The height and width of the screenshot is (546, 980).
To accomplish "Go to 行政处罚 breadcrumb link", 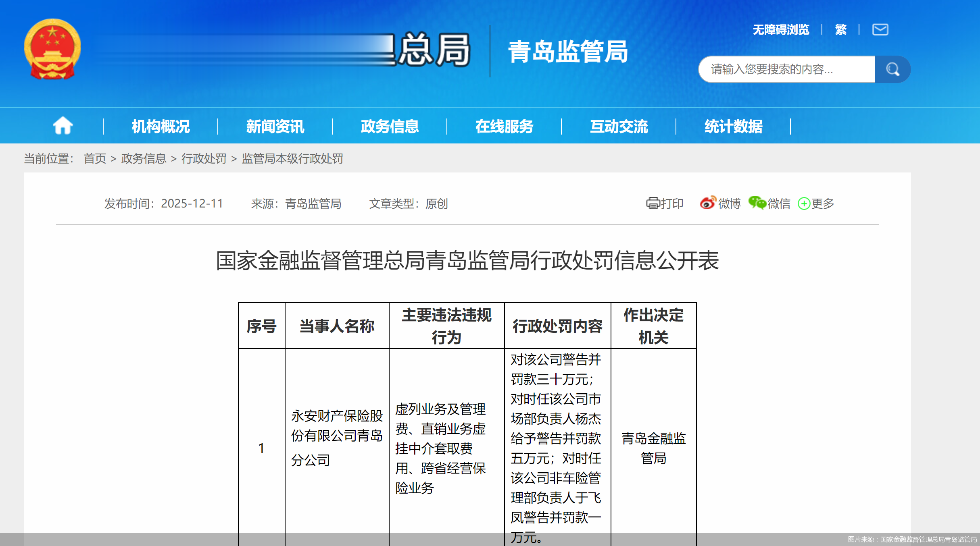I will (x=204, y=159).
